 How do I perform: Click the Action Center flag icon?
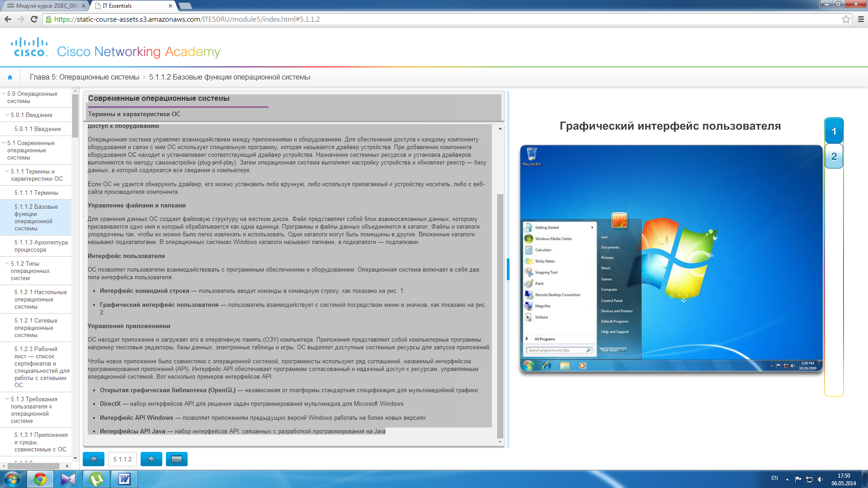click(798, 479)
